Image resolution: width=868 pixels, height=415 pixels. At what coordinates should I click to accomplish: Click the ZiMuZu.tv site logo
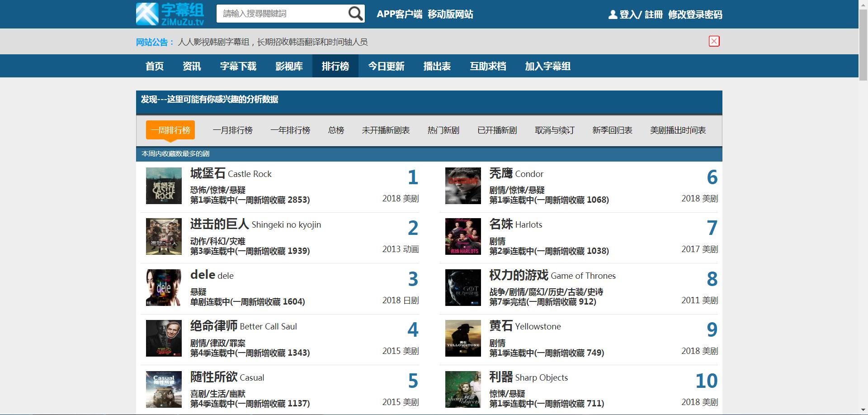(170, 14)
